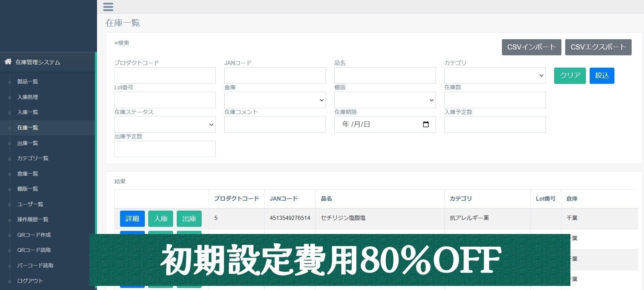The image size is (644, 290).
Task: Click ログアウト in sidebar
Action: 30,281
